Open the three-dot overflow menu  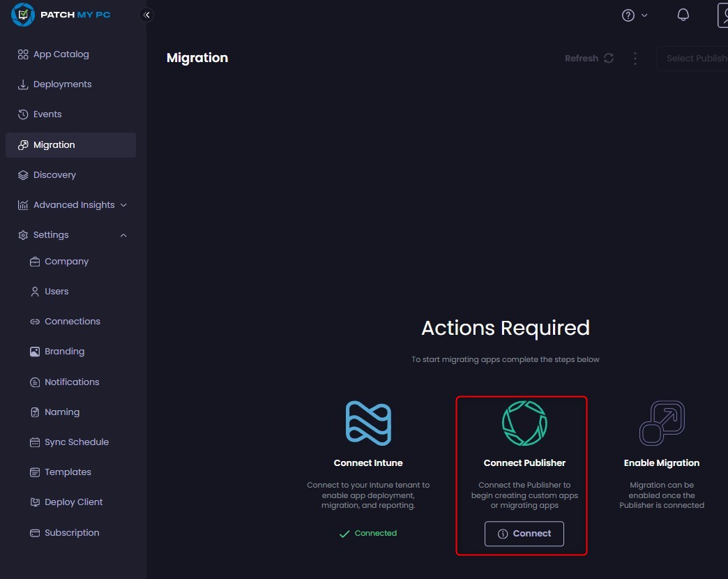[x=635, y=59]
